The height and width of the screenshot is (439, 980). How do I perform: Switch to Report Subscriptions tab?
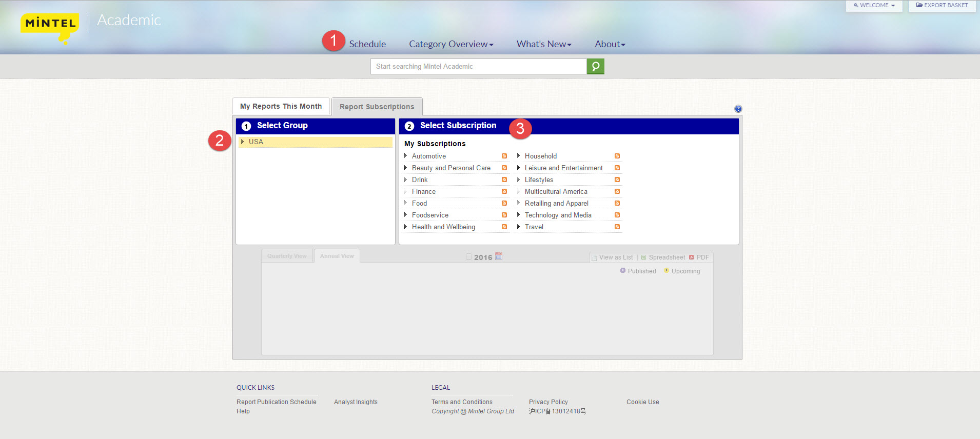tap(377, 107)
